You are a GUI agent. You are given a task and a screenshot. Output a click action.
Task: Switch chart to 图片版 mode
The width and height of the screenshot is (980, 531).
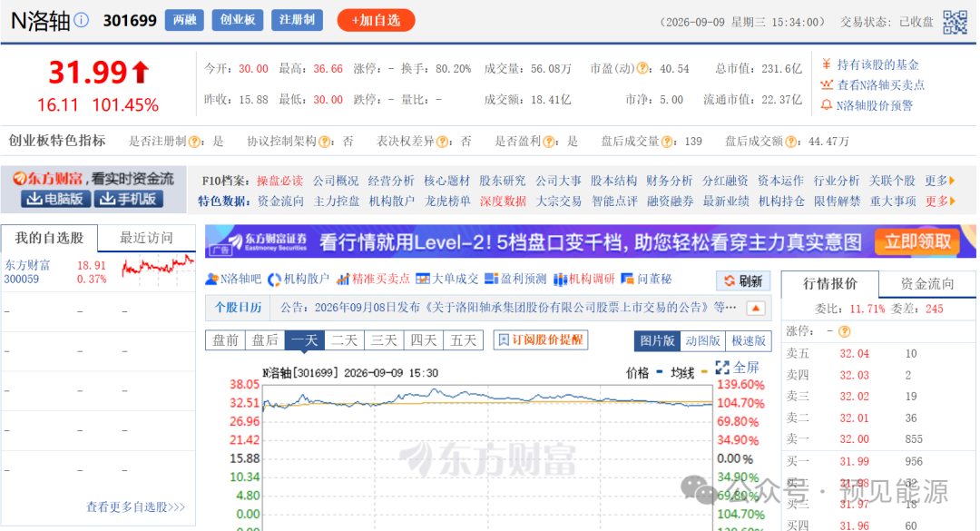pos(657,341)
